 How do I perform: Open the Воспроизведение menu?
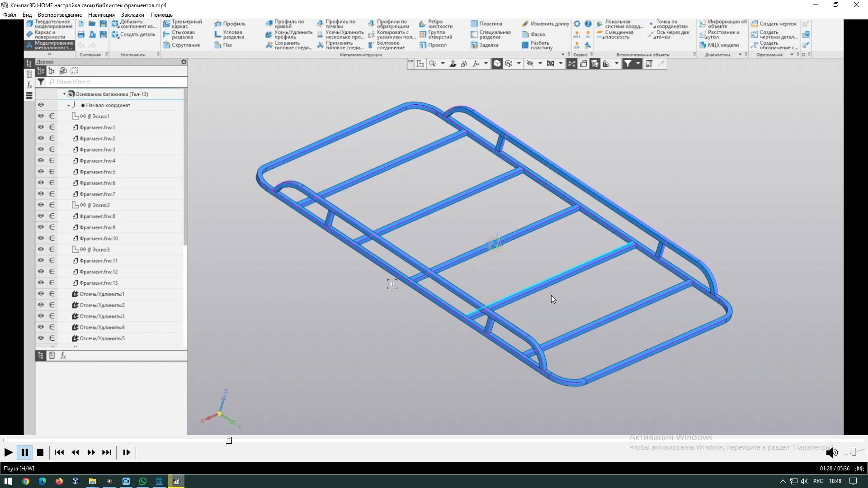pyautogui.click(x=60, y=15)
